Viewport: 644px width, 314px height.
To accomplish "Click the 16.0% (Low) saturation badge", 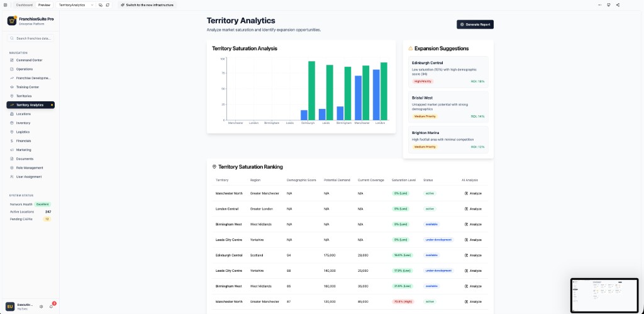I will 402,255.
